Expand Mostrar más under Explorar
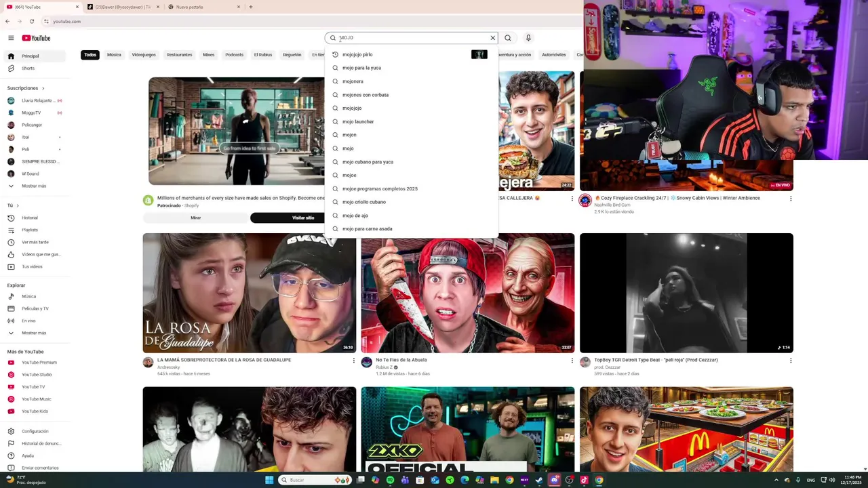The height and width of the screenshot is (488, 868). pos(34,333)
